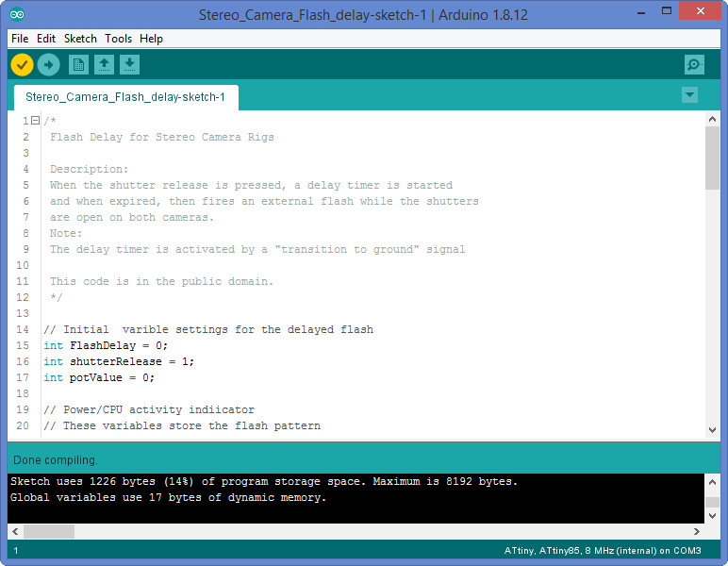This screenshot has height=566, width=728.
Task: Open the tab options dropdown arrow
Action: (689, 95)
